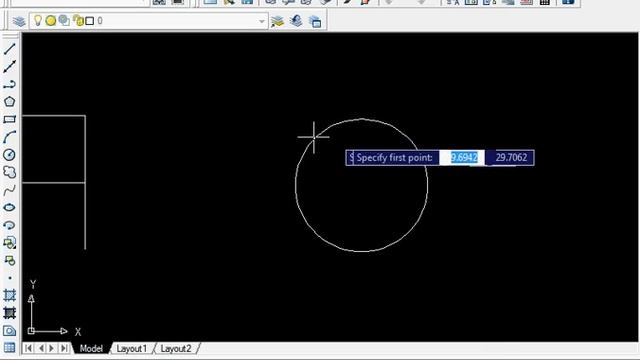Select the Arc tool
640x360 pixels.
click(x=9, y=137)
